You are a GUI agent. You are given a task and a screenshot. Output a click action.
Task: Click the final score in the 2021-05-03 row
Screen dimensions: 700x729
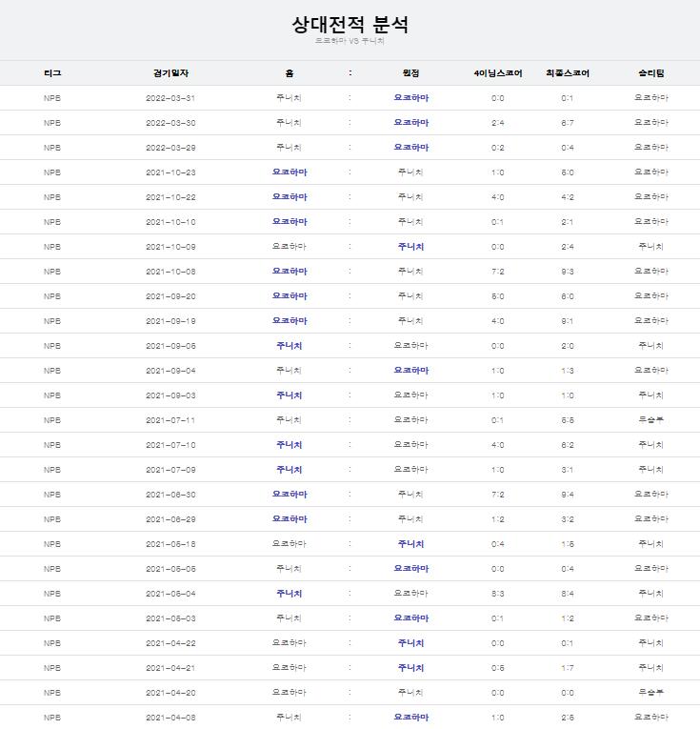(x=568, y=618)
